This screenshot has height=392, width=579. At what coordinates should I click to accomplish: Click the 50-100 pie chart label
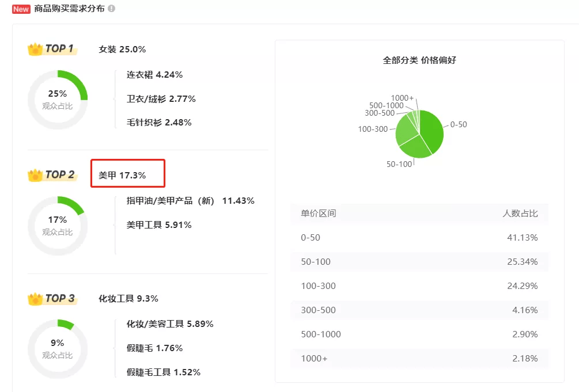399,164
